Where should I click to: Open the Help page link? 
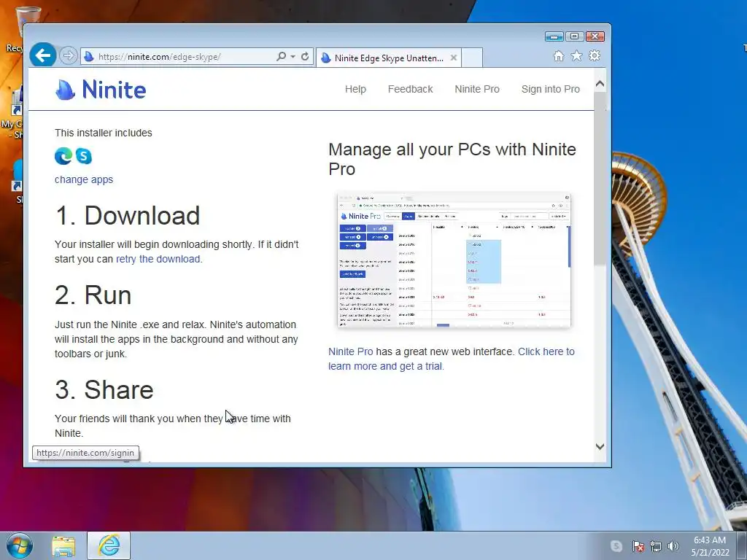click(x=355, y=89)
